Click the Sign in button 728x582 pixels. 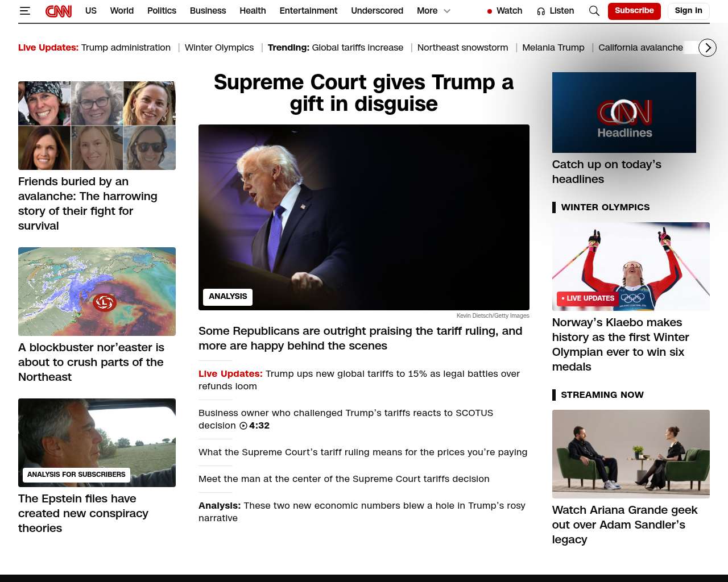pos(688,11)
